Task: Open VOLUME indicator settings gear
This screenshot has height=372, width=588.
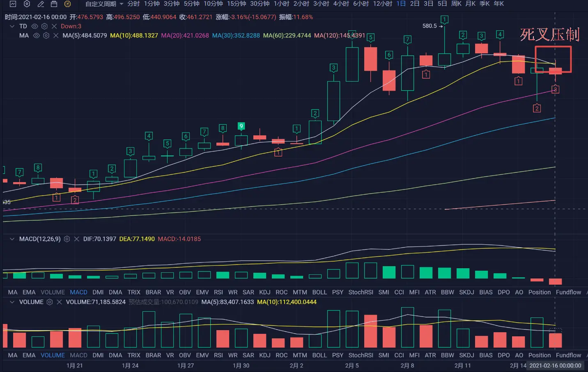Action: coord(50,302)
